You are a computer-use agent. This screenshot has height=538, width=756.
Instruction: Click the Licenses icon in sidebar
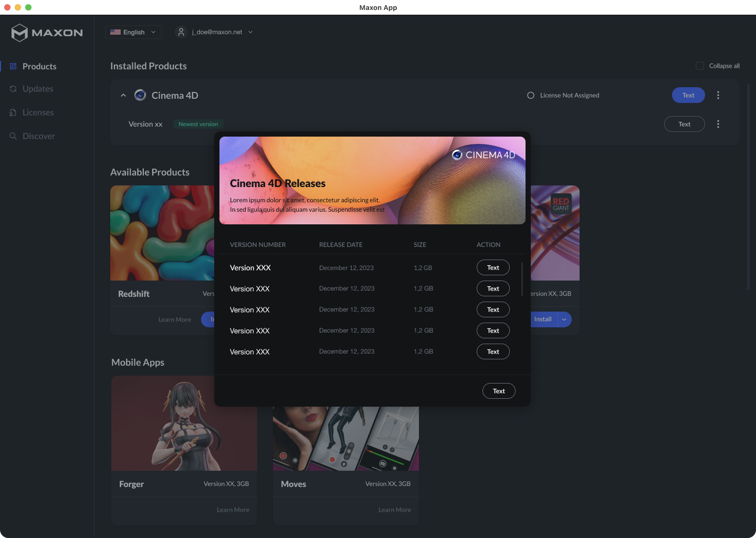(13, 112)
